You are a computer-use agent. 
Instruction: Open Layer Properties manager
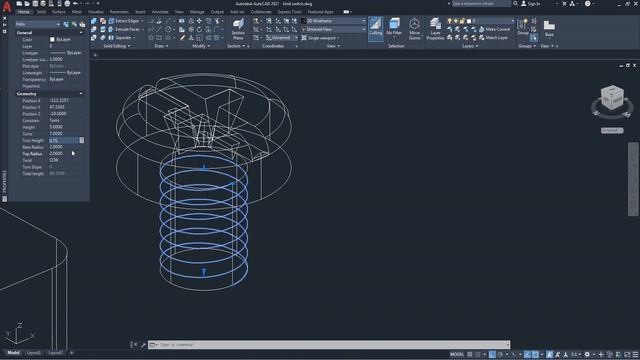point(435,29)
